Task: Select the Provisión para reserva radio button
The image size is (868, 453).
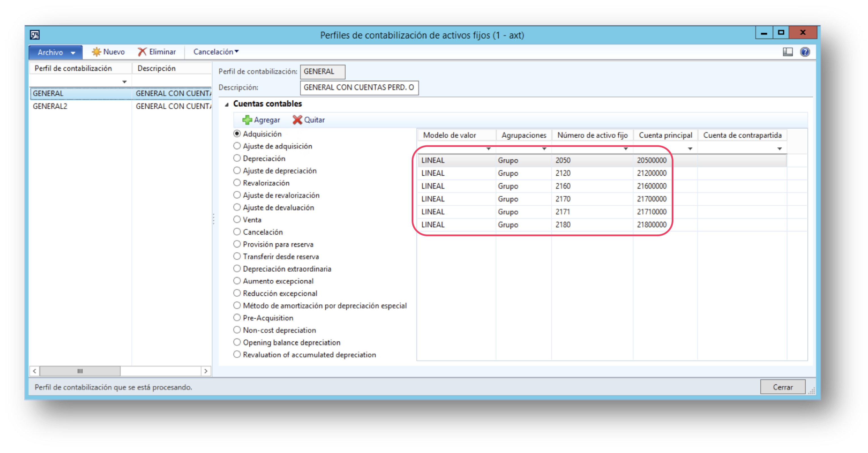Action: coord(237,244)
